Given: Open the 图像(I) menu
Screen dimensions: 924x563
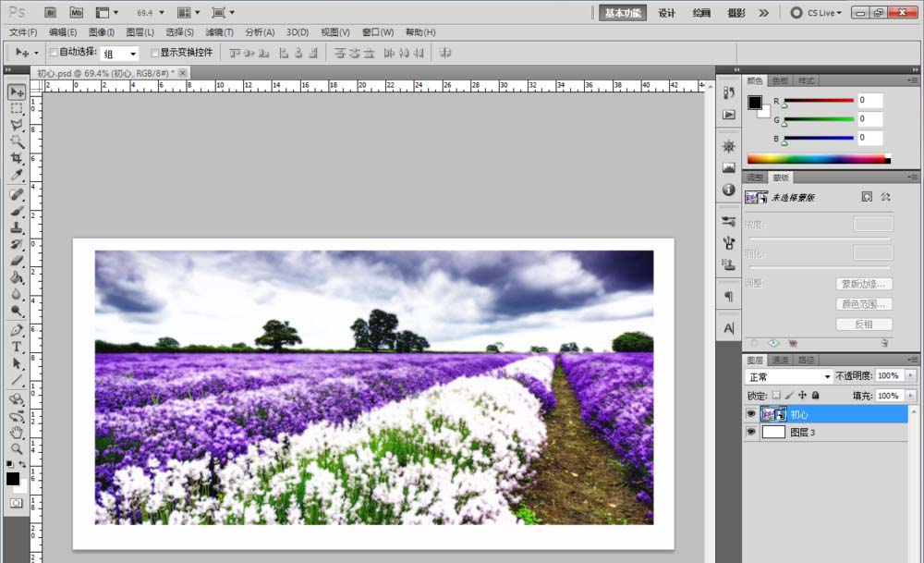Looking at the screenshot, I should tap(102, 32).
